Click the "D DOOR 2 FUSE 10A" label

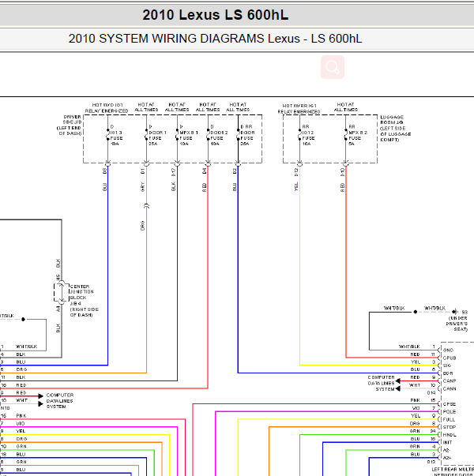[219, 135]
